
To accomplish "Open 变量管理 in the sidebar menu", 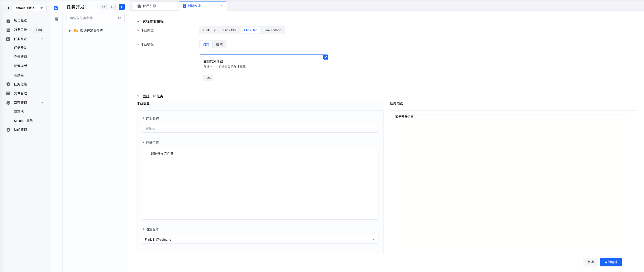I will click(x=20, y=57).
